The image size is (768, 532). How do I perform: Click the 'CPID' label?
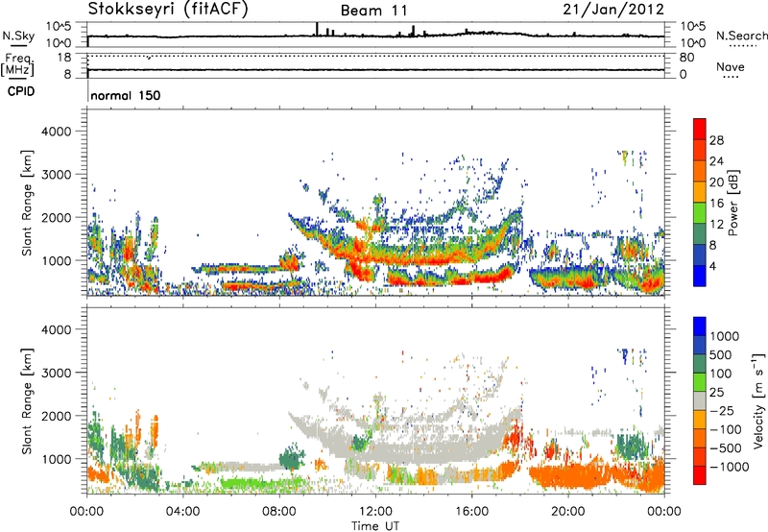(x=21, y=91)
